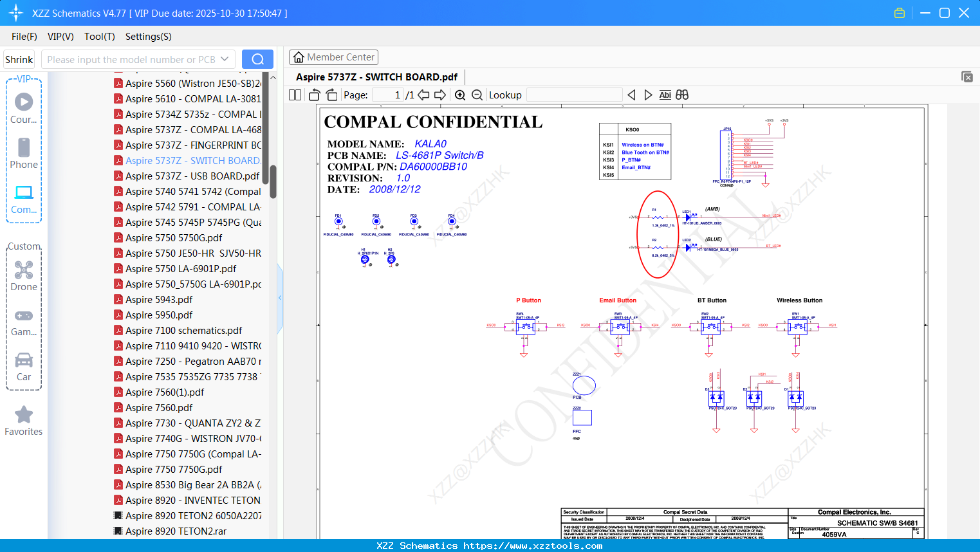
Task: Open Aspire 5745 5745P 5745PG file
Action: tap(187, 223)
